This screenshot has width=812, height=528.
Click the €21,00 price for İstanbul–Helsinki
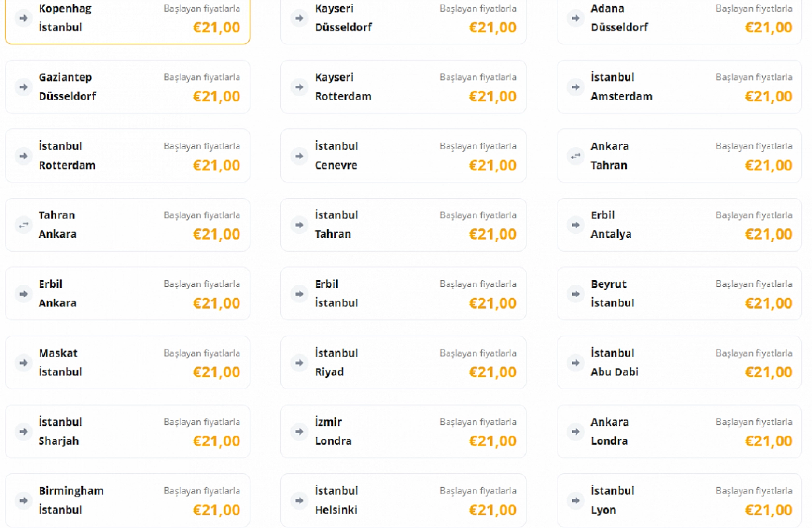point(492,510)
